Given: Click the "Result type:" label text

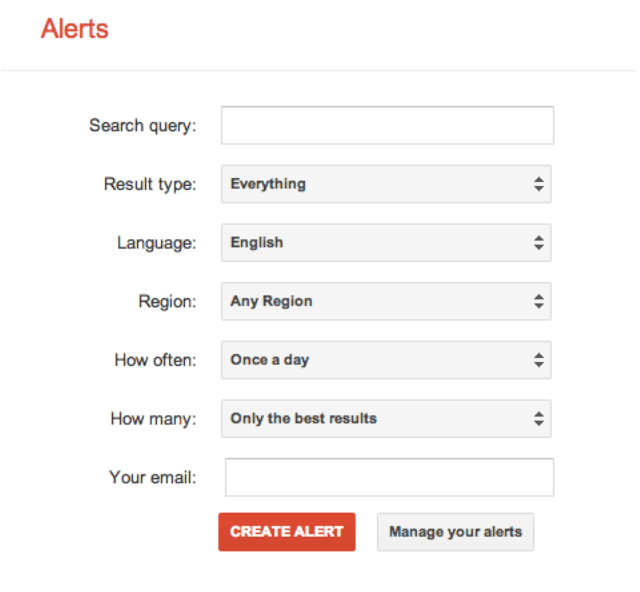Looking at the screenshot, I should pyautogui.click(x=150, y=184).
